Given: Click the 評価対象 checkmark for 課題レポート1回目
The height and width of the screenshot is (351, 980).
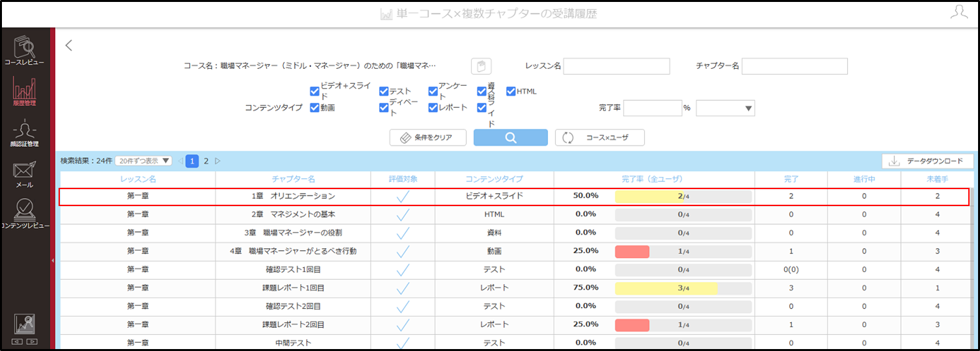Looking at the screenshot, I should (403, 287).
